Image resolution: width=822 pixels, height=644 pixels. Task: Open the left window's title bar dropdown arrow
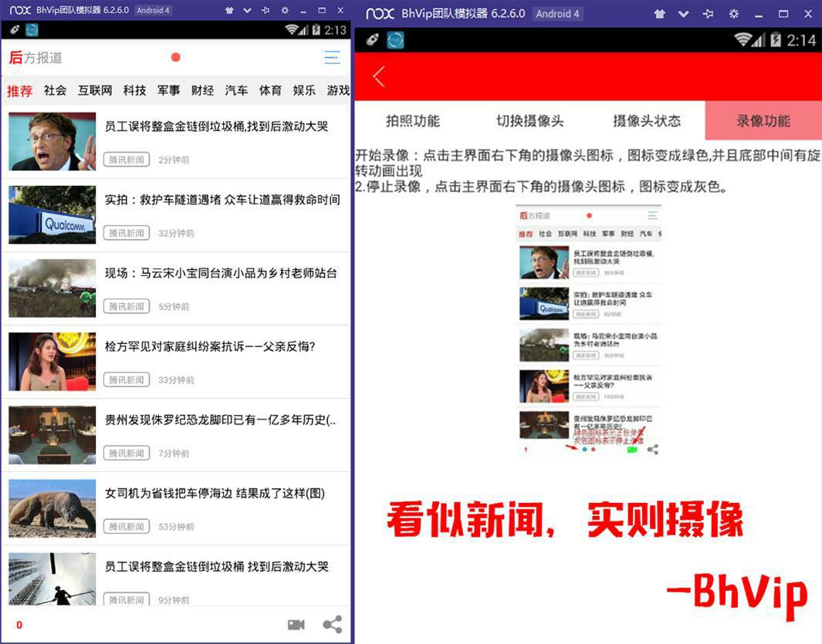click(x=247, y=10)
